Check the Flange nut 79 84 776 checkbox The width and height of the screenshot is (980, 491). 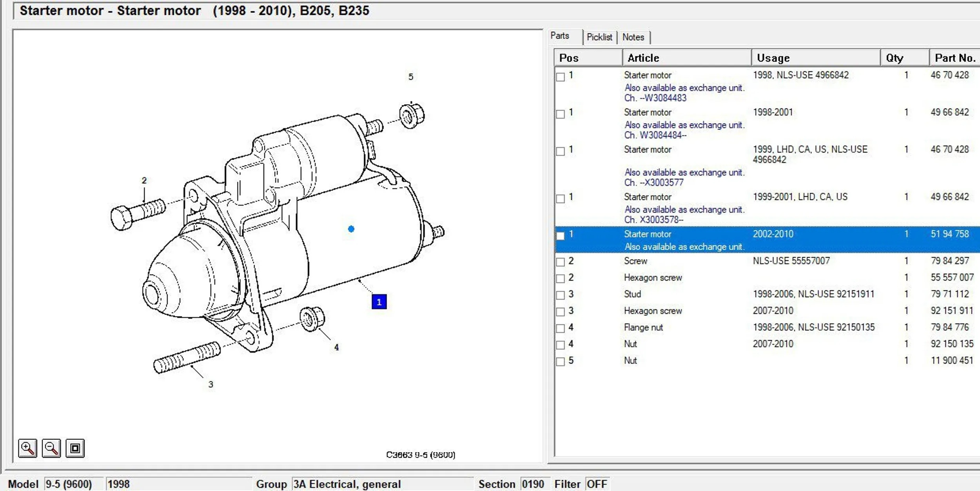(561, 328)
